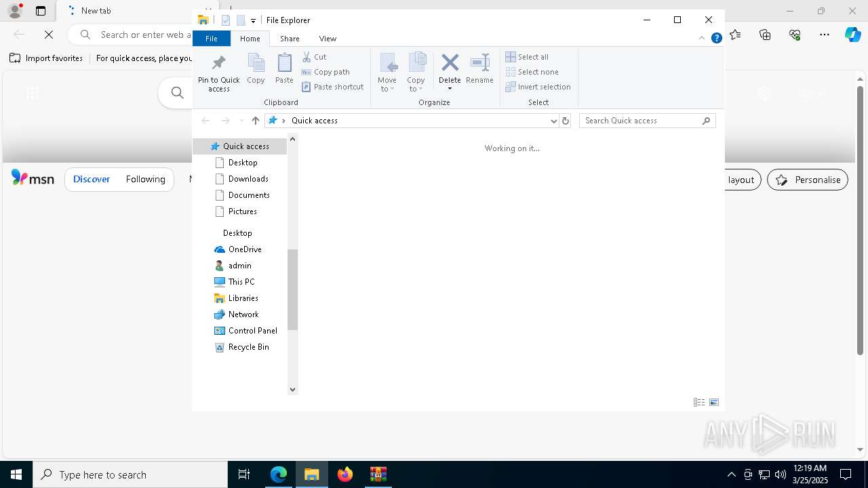The height and width of the screenshot is (488, 868).
Task: Click the search magnifier in Explorer
Action: coord(706,121)
